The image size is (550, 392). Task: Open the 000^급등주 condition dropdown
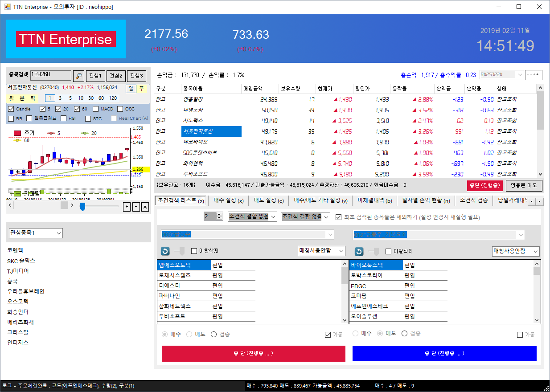(x=247, y=234)
